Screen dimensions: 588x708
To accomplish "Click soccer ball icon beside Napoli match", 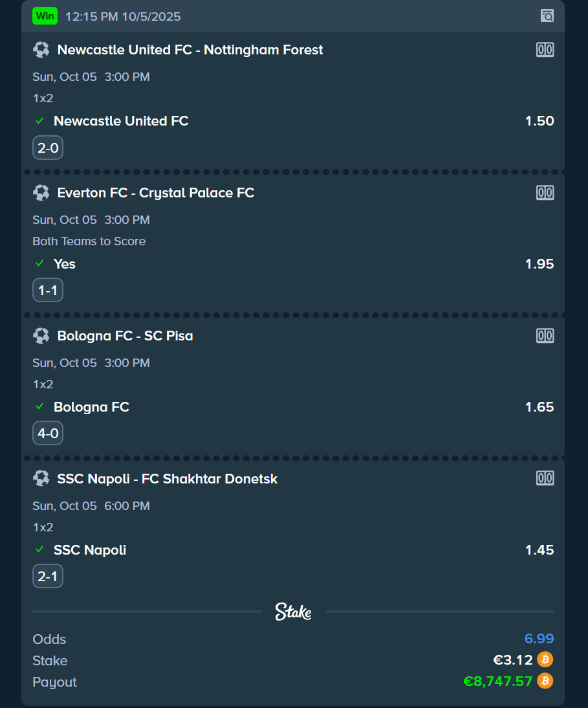I will tap(41, 479).
